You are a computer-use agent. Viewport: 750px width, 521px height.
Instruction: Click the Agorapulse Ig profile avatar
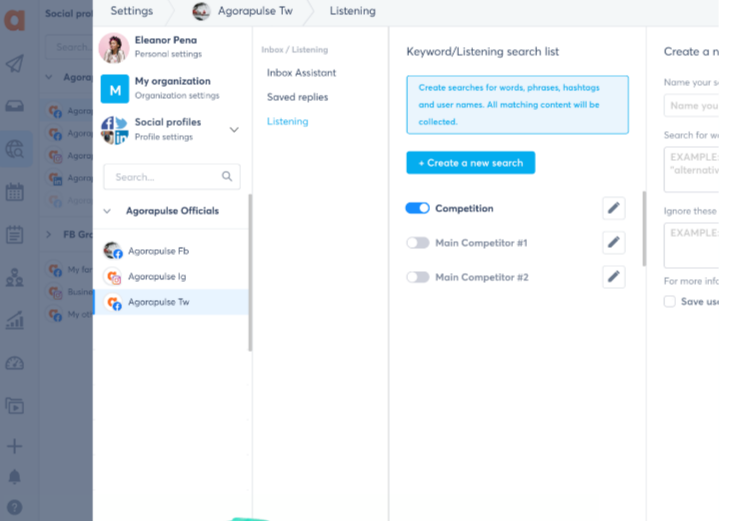[x=113, y=277]
